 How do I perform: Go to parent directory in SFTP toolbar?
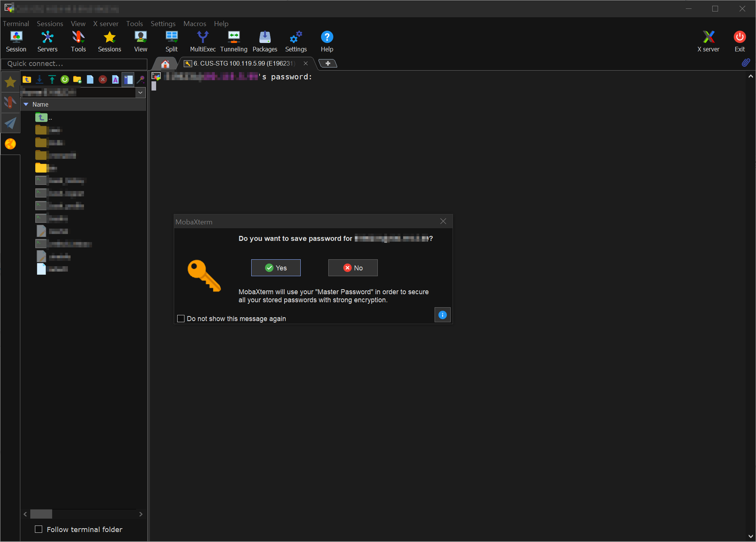[x=27, y=79]
